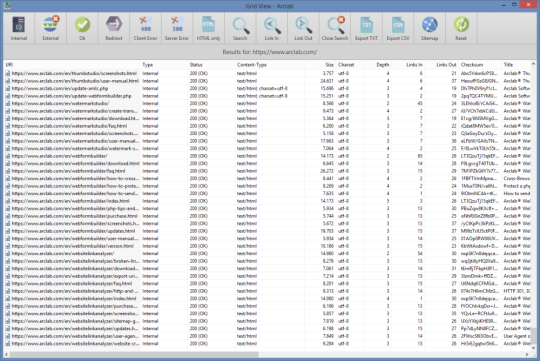Select the webformbuilder/version.html row
The height and width of the screenshot is (361, 540).
[267, 246]
